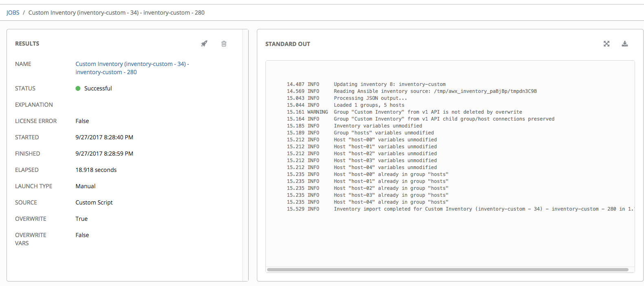Expand Standard Out to fullscreen
This screenshot has height=286, width=644.
[607, 44]
